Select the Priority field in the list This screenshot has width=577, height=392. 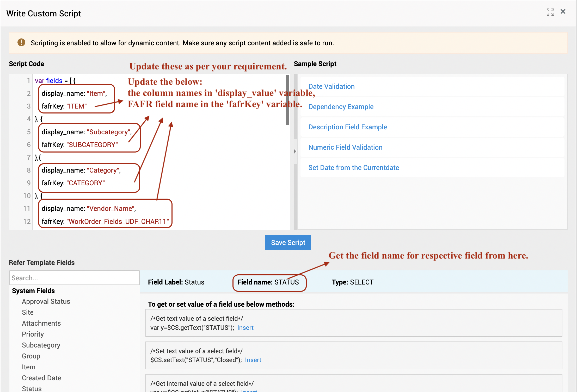click(x=33, y=334)
